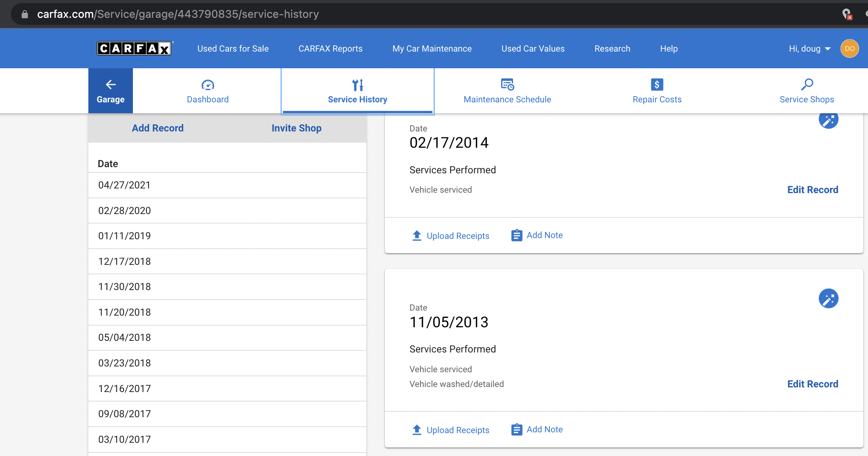
Task: Click the Service Shops magnifier icon
Action: 807,84
